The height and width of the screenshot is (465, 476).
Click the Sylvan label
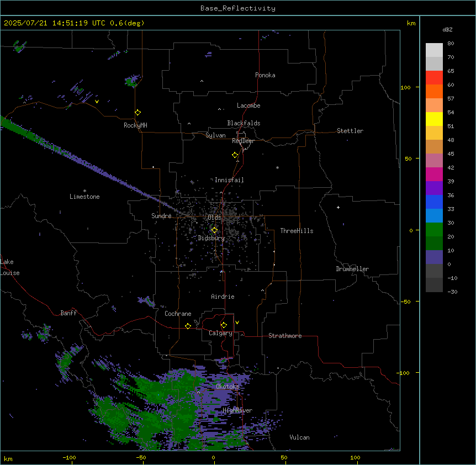pos(215,135)
